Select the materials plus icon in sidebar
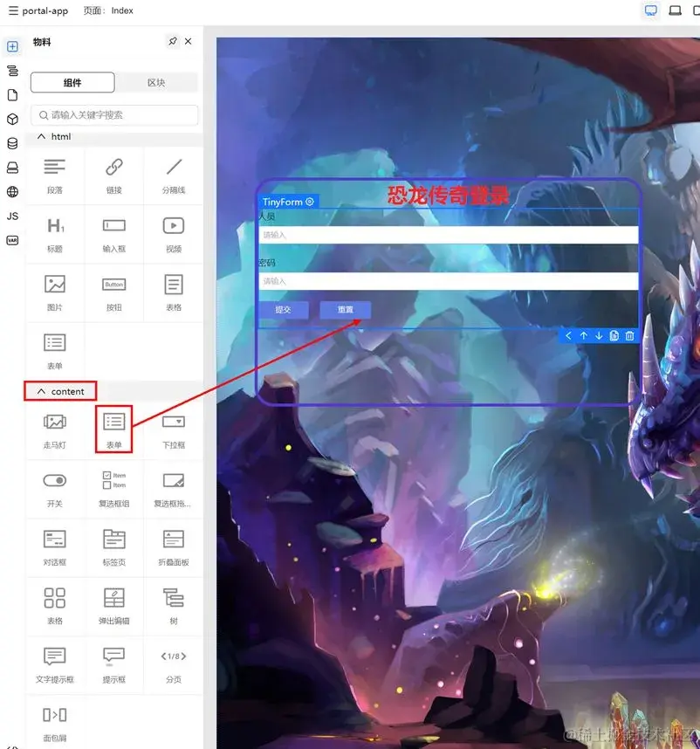Screen dimensions: 700x749 click(13, 46)
